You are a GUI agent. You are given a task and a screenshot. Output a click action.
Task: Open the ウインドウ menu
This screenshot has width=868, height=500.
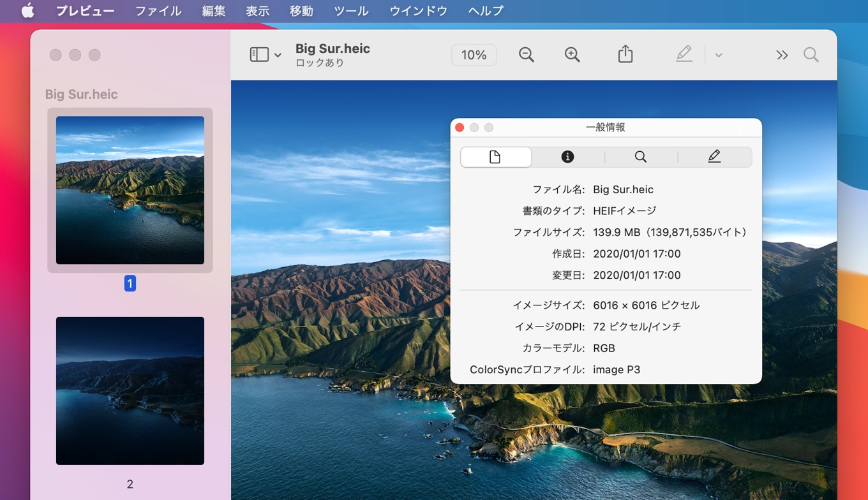click(x=418, y=11)
